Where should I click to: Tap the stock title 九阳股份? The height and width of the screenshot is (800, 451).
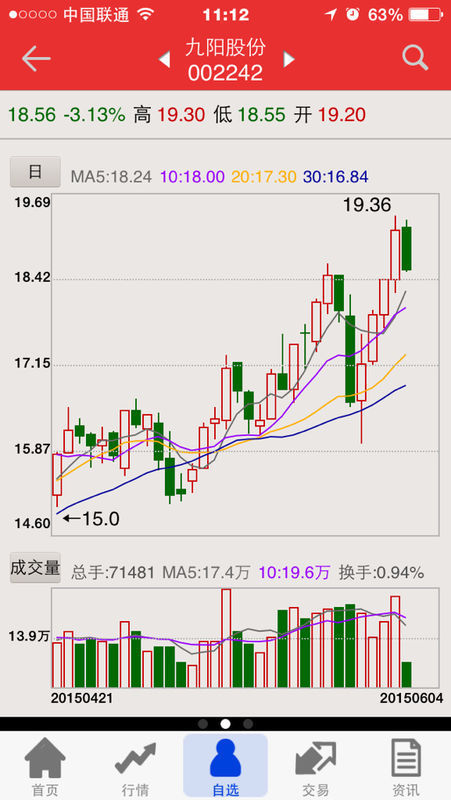[x=226, y=47]
